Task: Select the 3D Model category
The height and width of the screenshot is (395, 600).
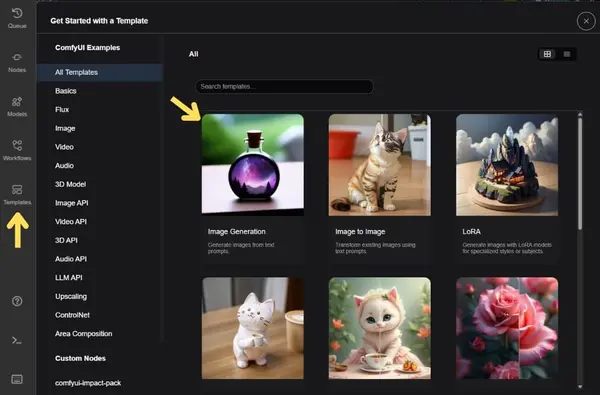Action: click(x=100, y=184)
